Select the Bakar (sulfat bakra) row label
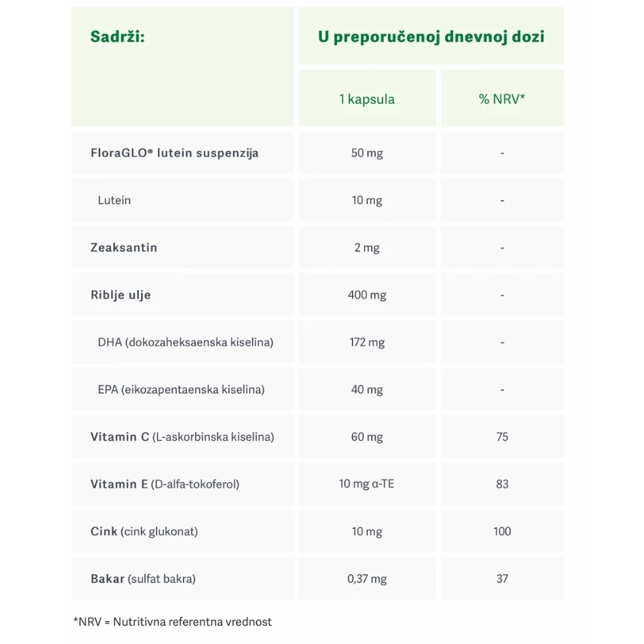Screen dimensions: 644x644 click(143, 578)
